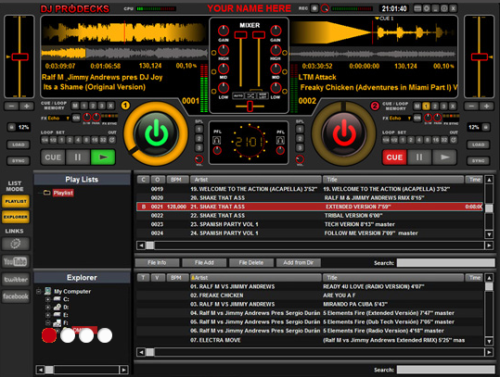
Task: Sort playlist by Time column header
Action: tap(474, 180)
